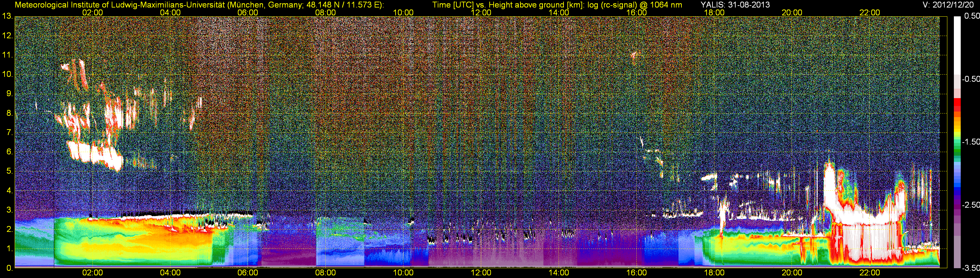
Task: Click the 6. km height axis label
Action: [9, 152]
